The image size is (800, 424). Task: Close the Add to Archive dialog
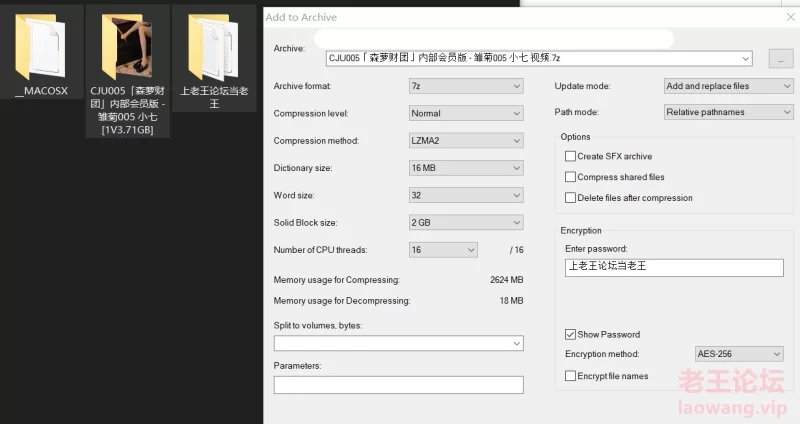point(791,17)
